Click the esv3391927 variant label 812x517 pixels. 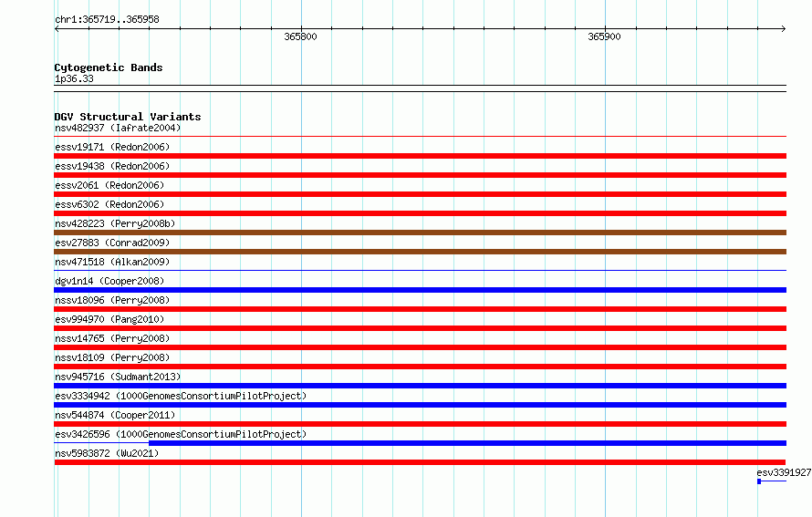tap(784, 472)
